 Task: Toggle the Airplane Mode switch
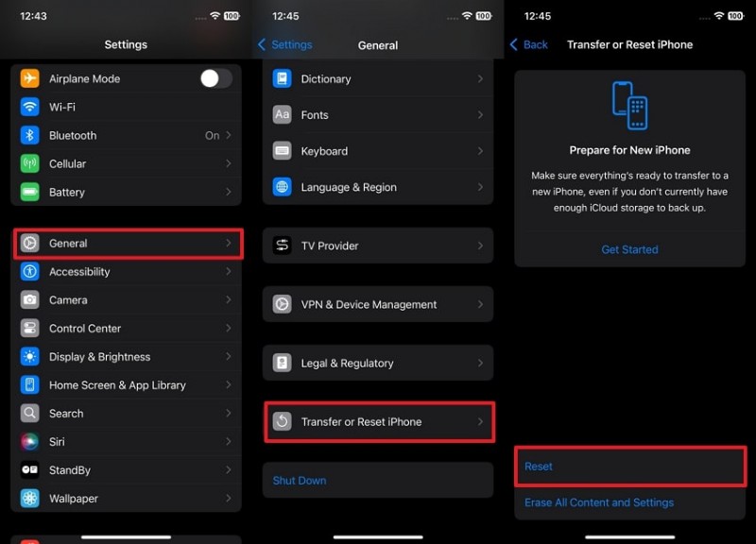(216, 78)
